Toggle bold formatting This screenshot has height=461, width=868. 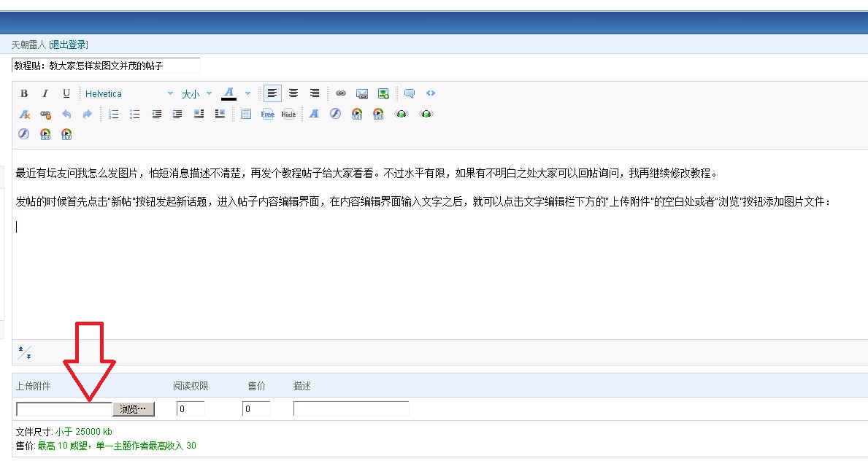point(24,93)
